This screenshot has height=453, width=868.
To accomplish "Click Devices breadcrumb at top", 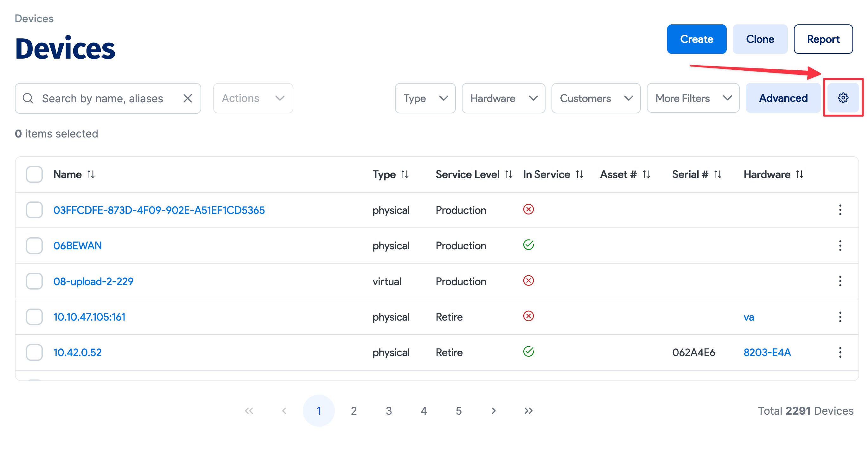I will coord(34,19).
